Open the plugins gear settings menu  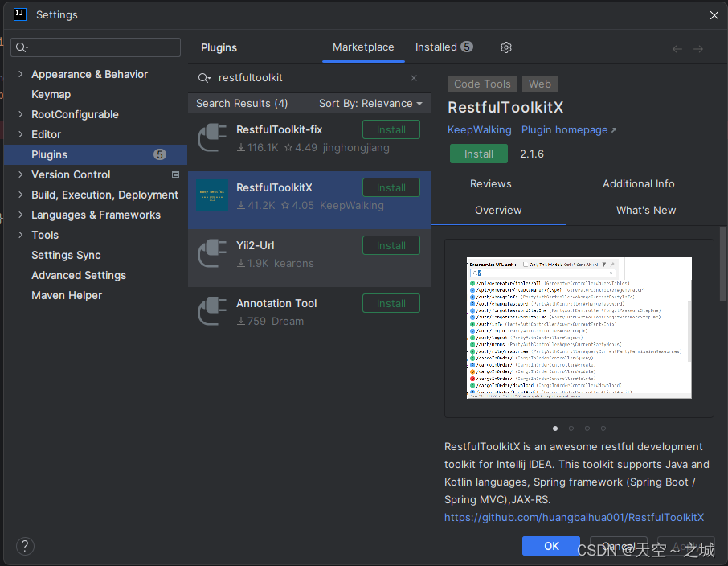click(x=505, y=47)
